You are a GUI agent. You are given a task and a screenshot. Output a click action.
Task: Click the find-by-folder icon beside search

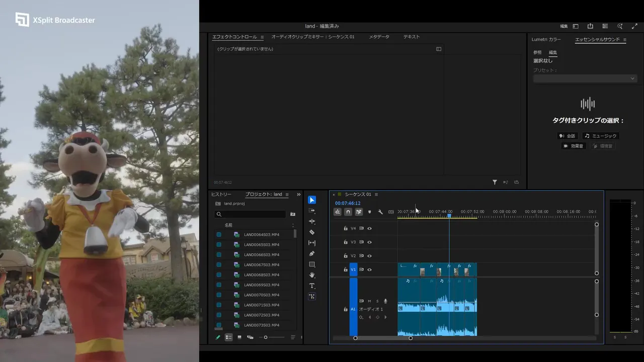coord(293,214)
